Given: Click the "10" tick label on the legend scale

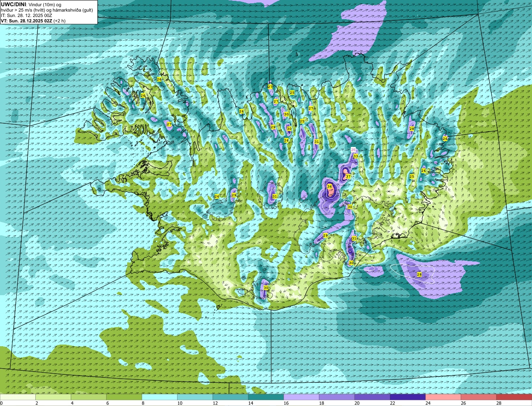Looking at the screenshot, I should click(x=180, y=403).
